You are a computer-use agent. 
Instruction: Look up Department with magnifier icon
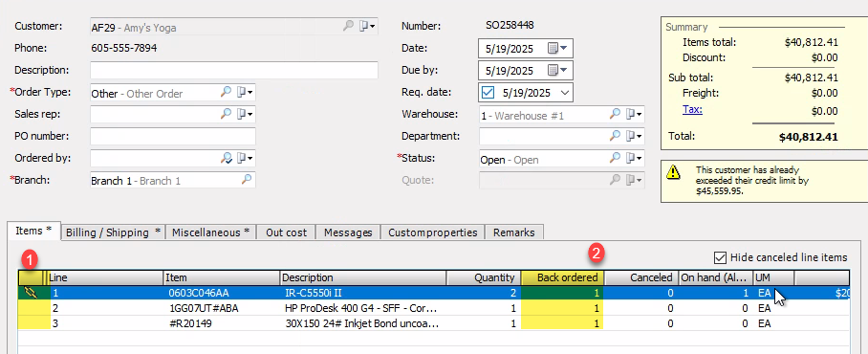click(615, 136)
